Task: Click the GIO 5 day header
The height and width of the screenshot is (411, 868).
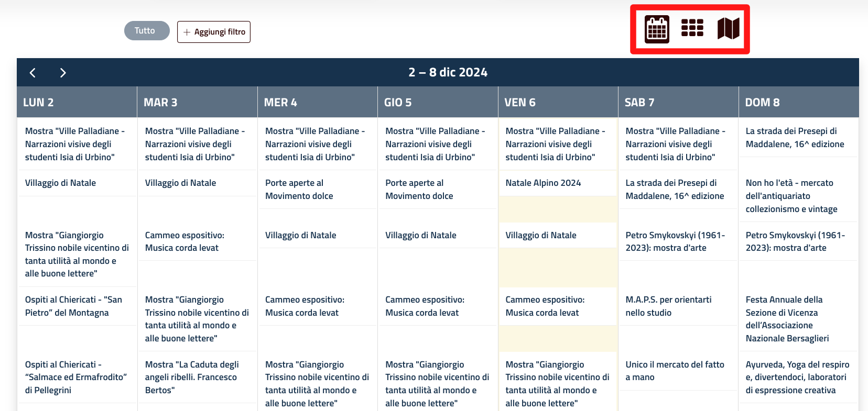Action: pos(438,102)
